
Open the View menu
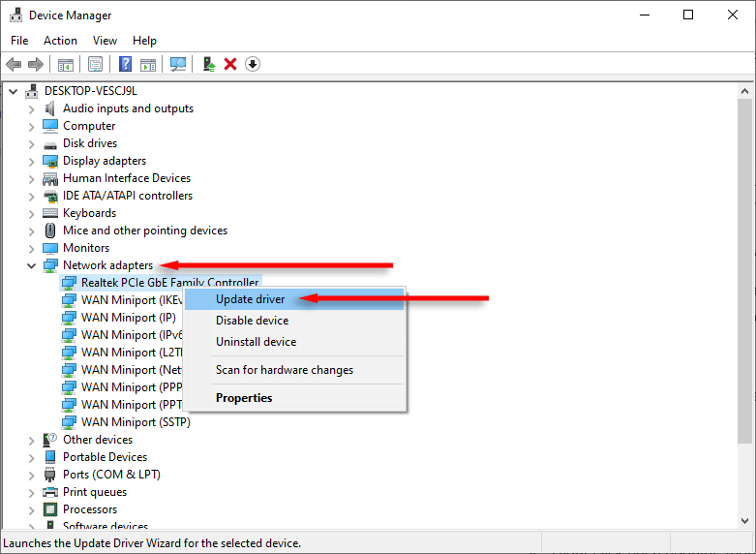[105, 41]
